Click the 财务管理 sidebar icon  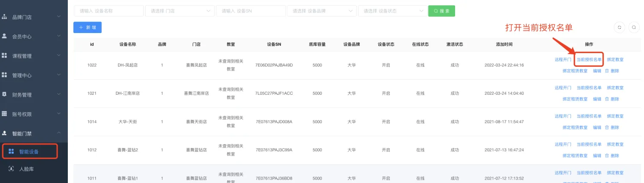(x=5, y=94)
